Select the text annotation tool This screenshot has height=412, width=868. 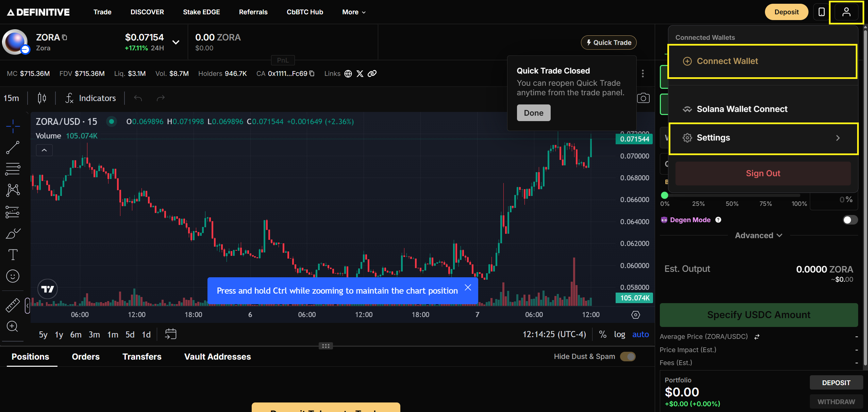point(13,254)
